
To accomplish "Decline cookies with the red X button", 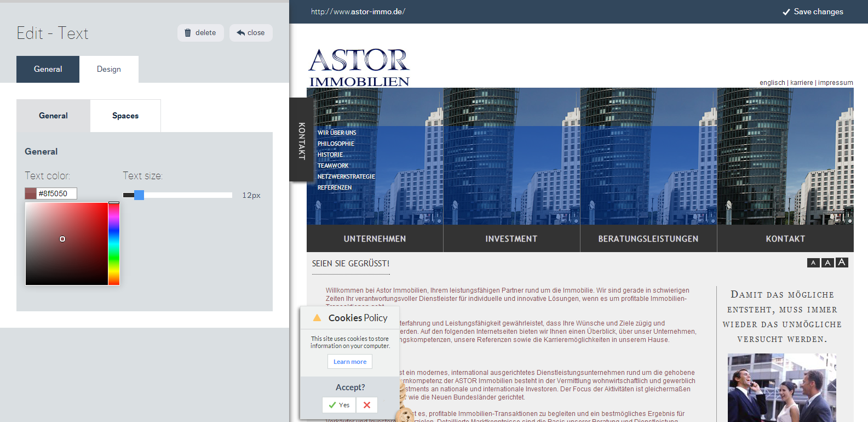I will [x=367, y=405].
